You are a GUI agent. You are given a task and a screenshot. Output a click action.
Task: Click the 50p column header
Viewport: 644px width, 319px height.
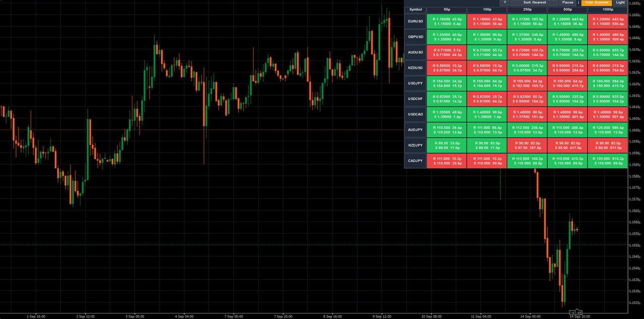point(447,10)
